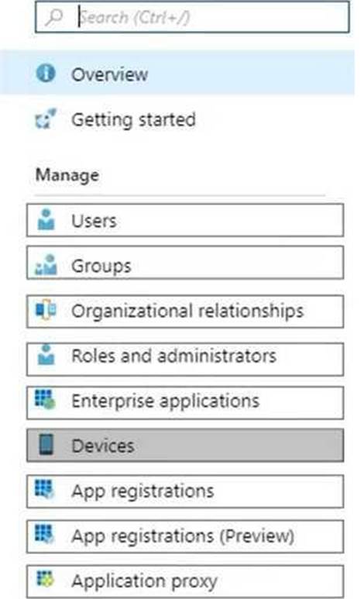Viewport: 364px width, 599px height.
Task: Select Roles and administrators
Action: (x=185, y=360)
